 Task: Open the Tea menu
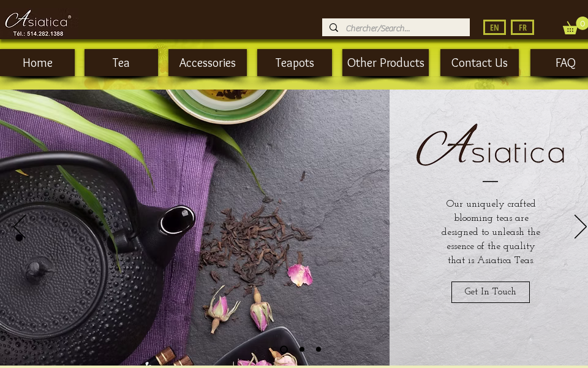(x=121, y=63)
